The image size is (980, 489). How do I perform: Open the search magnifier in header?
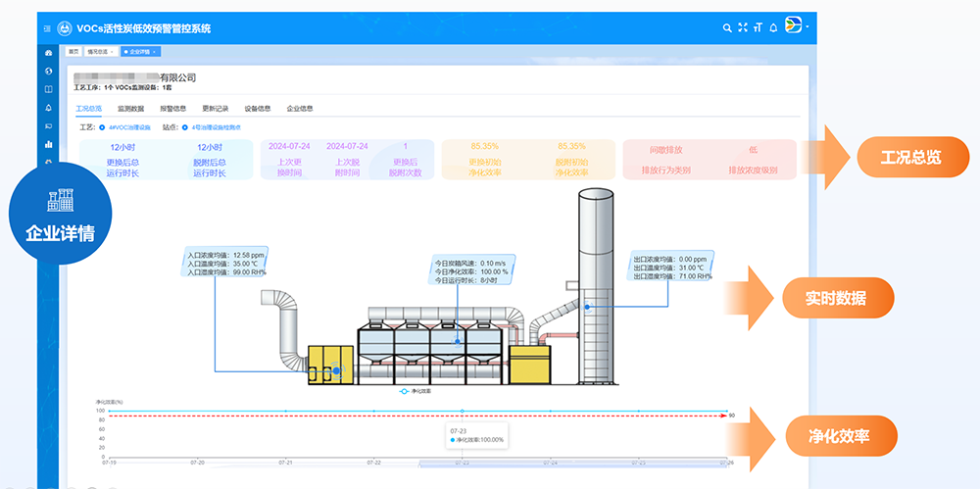(726, 28)
